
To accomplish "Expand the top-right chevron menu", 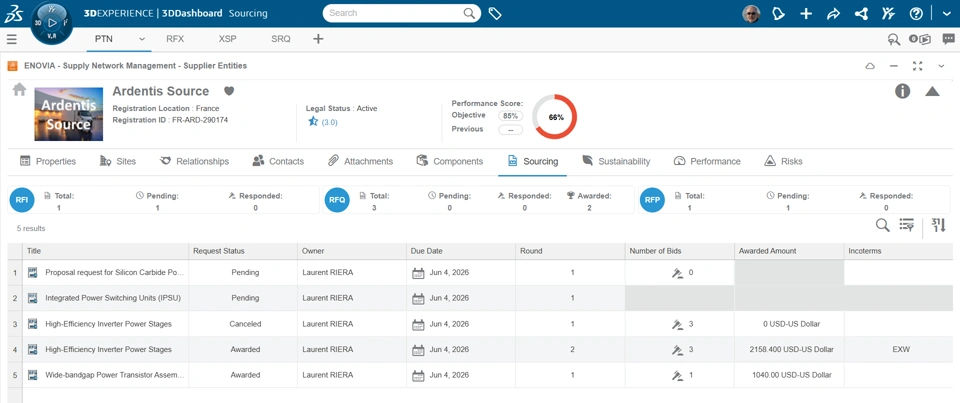I will coord(948,13).
